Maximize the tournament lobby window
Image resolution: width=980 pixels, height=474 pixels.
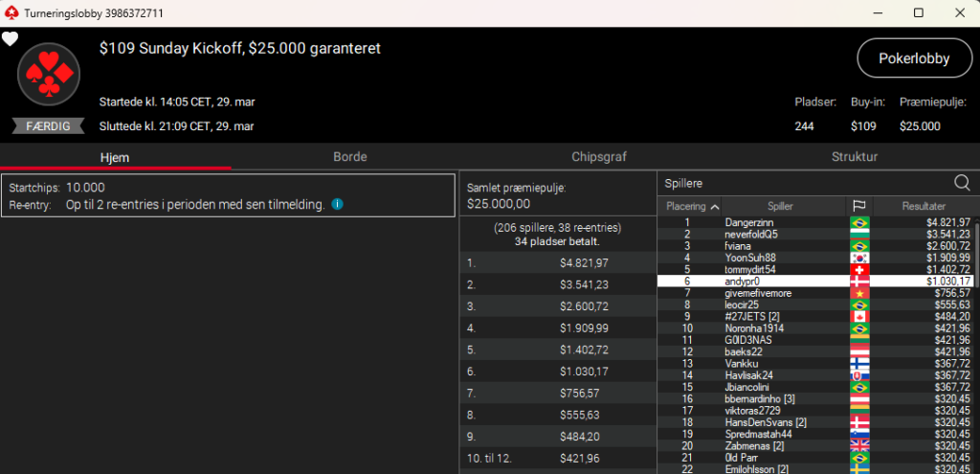pyautogui.click(x=918, y=12)
